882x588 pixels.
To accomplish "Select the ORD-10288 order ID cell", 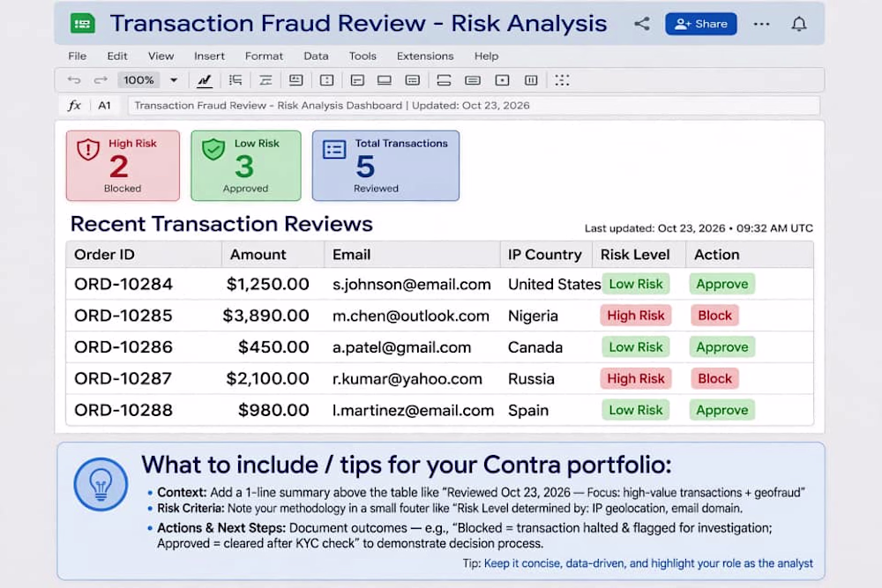I will [x=123, y=410].
